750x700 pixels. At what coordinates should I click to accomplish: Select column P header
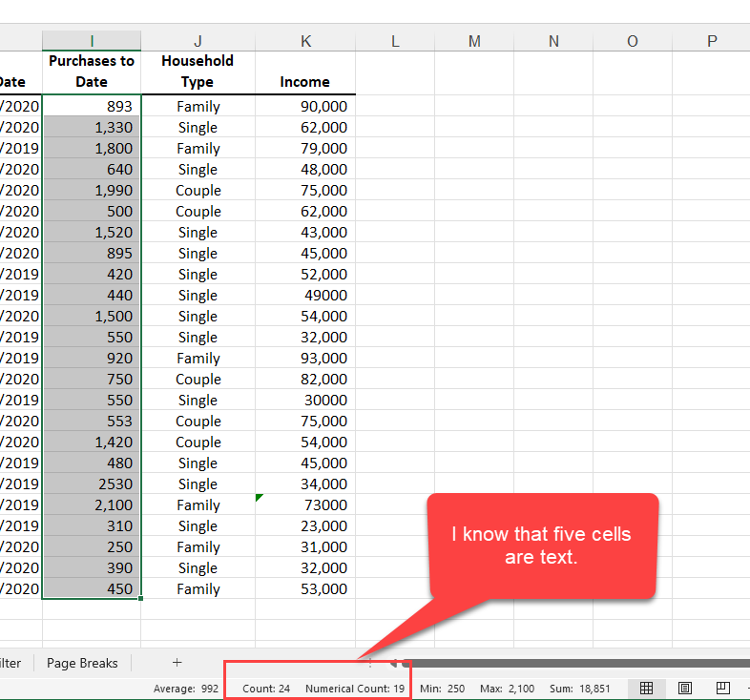pyautogui.click(x=711, y=41)
